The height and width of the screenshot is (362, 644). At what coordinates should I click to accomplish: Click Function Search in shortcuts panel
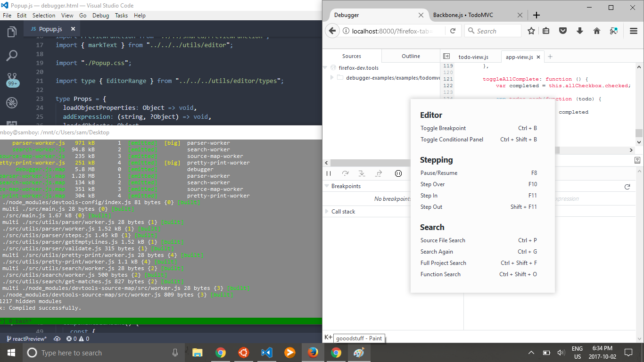pyautogui.click(x=440, y=274)
